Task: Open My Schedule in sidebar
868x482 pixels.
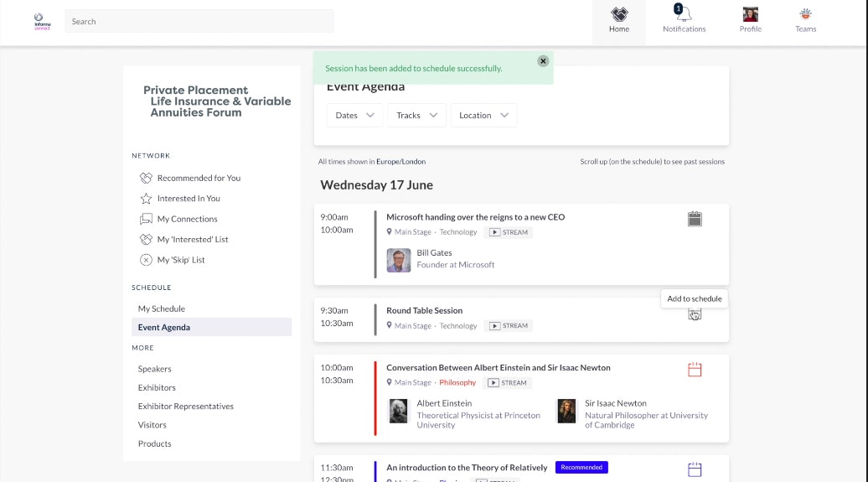Action: [162, 308]
